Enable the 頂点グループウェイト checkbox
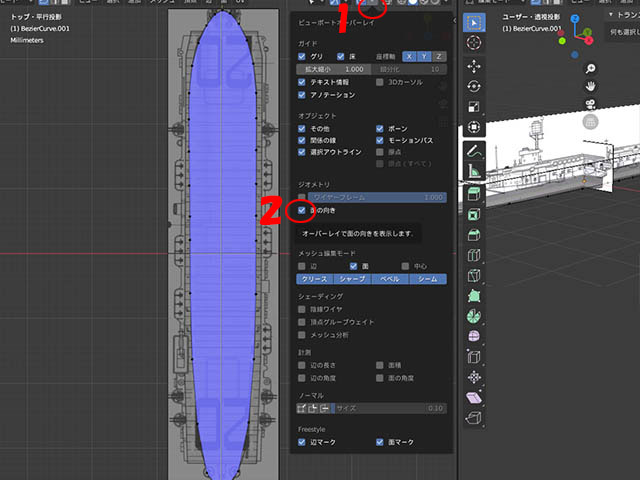This screenshot has width=640, height=480. [302, 322]
